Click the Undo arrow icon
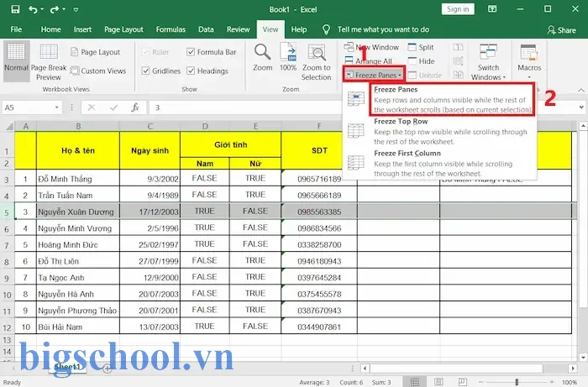Viewport: 588px width, 387px height. point(33,9)
